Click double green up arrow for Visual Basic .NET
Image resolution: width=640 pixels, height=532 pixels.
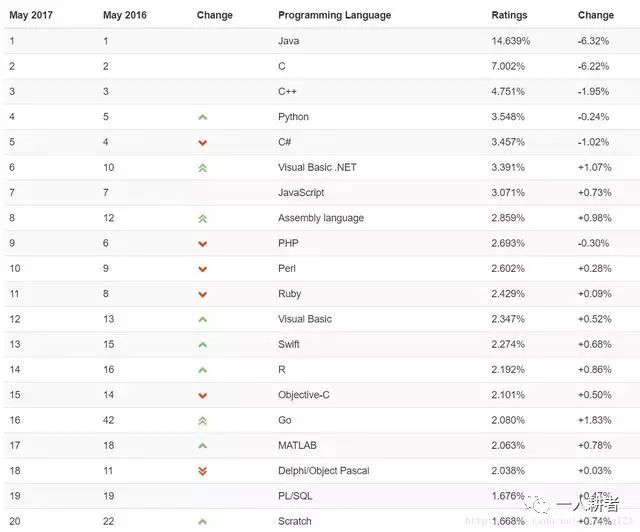pyautogui.click(x=202, y=168)
